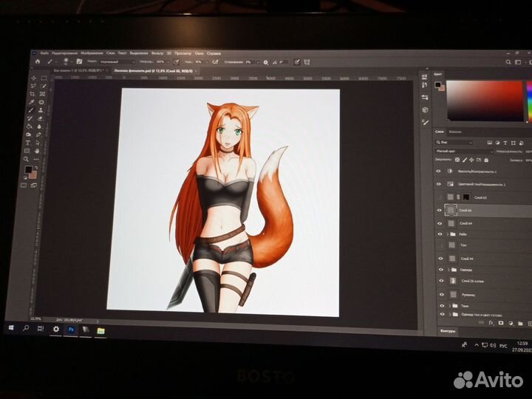Select the Lasso tool
The width and height of the screenshot is (532, 399).
[33, 86]
